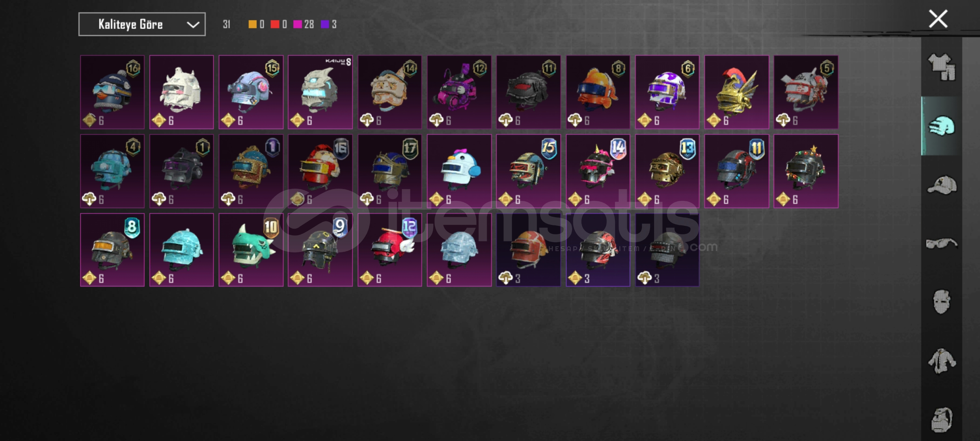Filter by purple quality swatch showing 3
This screenshot has height=441, width=980.
(329, 24)
